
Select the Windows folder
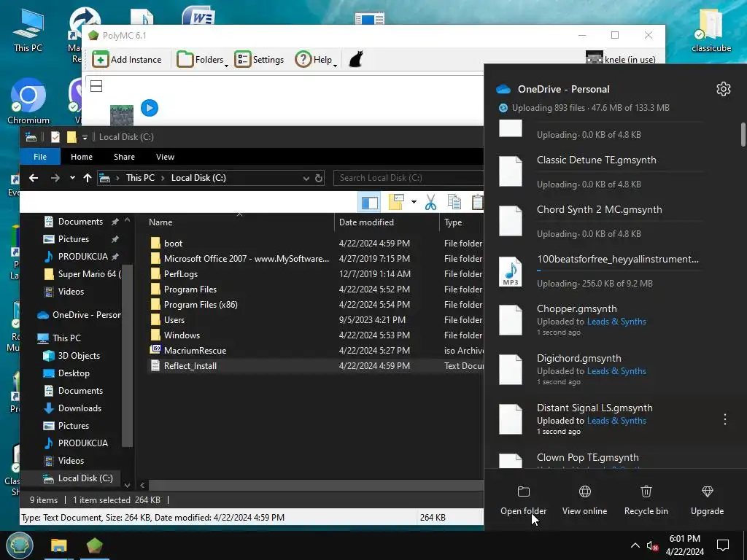(x=182, y=335)
